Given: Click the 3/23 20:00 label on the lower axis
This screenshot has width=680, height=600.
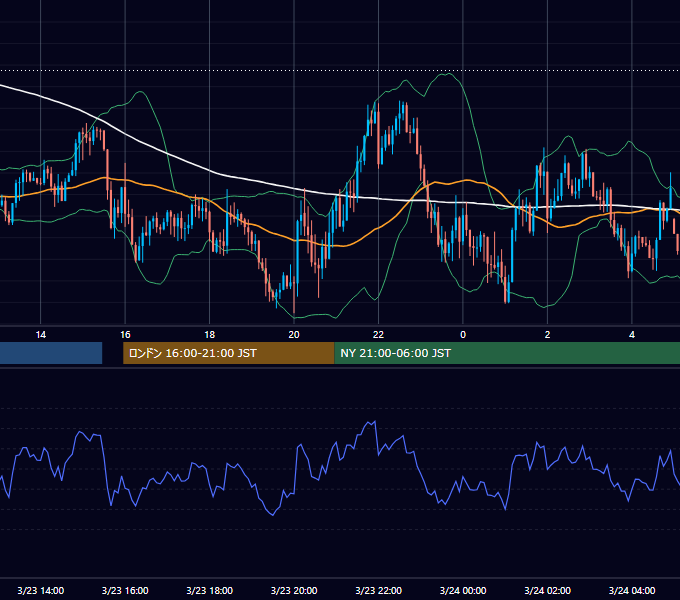Looking at the screenshot, I should [x=294, y=590].
